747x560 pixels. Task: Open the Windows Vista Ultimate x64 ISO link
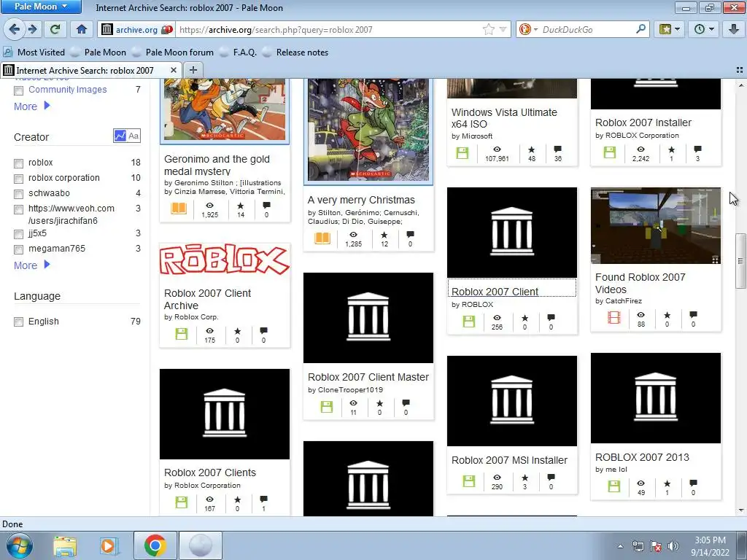[x=504, y=118]
